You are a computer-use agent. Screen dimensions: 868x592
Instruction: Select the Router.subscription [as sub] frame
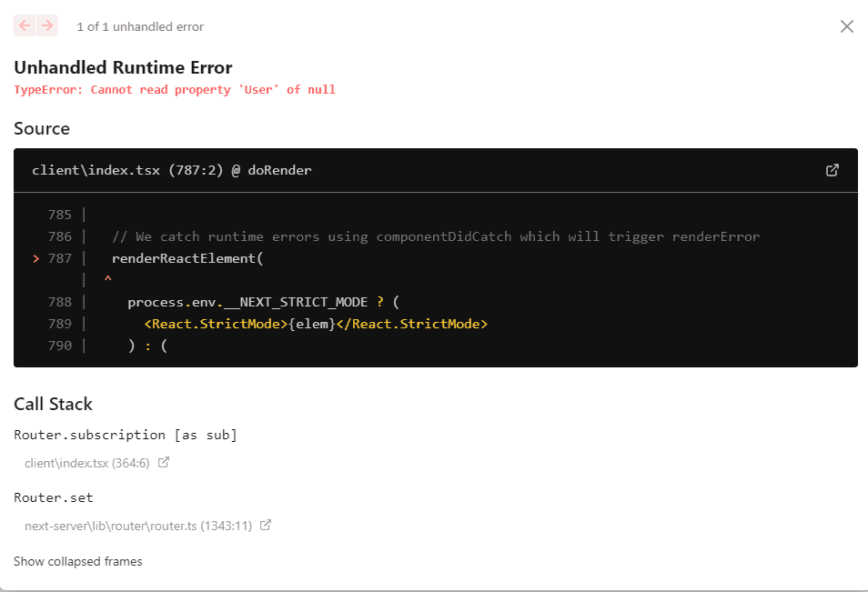tap(126, 435)
